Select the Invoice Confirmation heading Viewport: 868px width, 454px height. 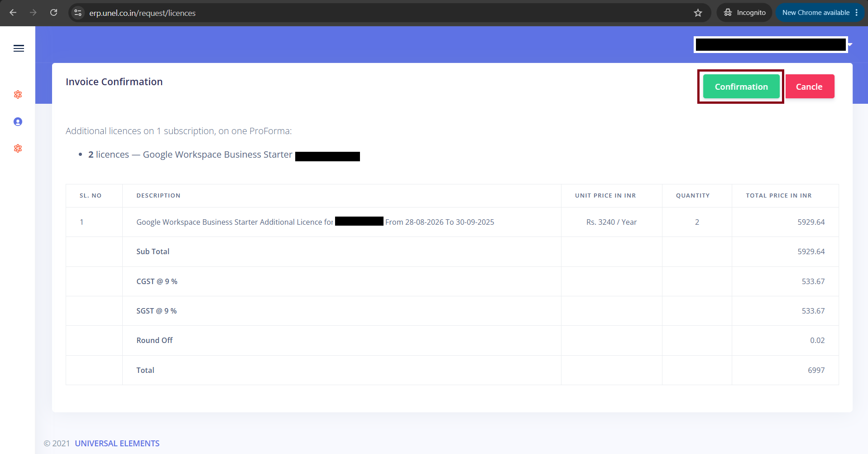point(114,82)
